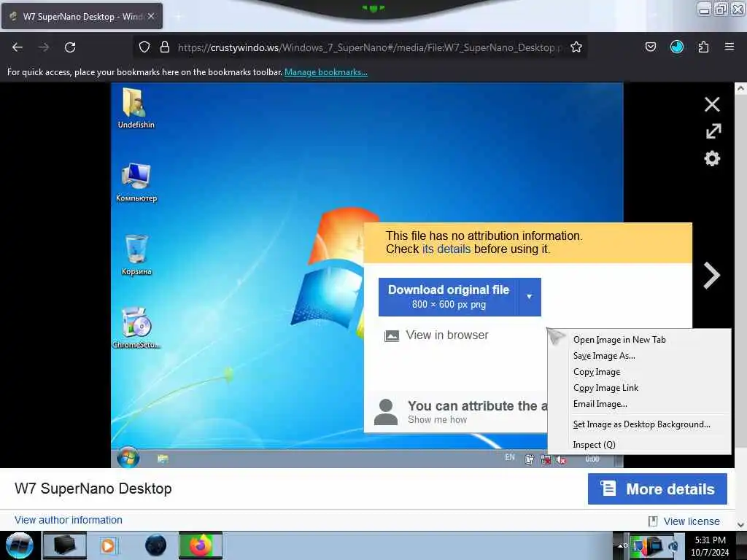This screenshot has width=747, height=560.
Task: Open the black box taskbar application
Action: (65, 545)
